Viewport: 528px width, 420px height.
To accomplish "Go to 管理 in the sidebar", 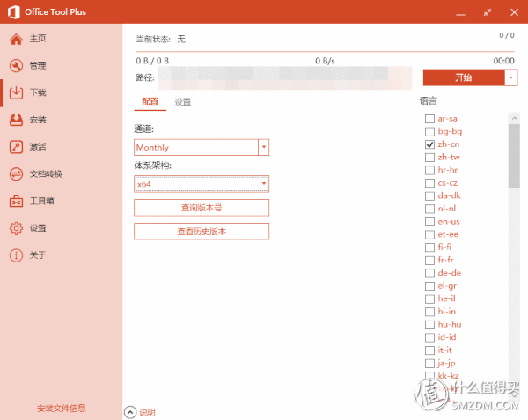I will click(38, 65).
